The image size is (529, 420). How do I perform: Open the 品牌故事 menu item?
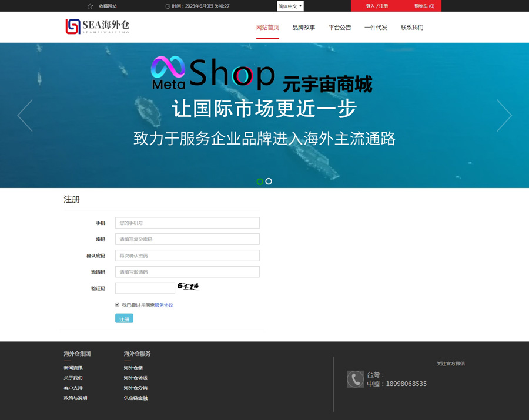(303, 28)
